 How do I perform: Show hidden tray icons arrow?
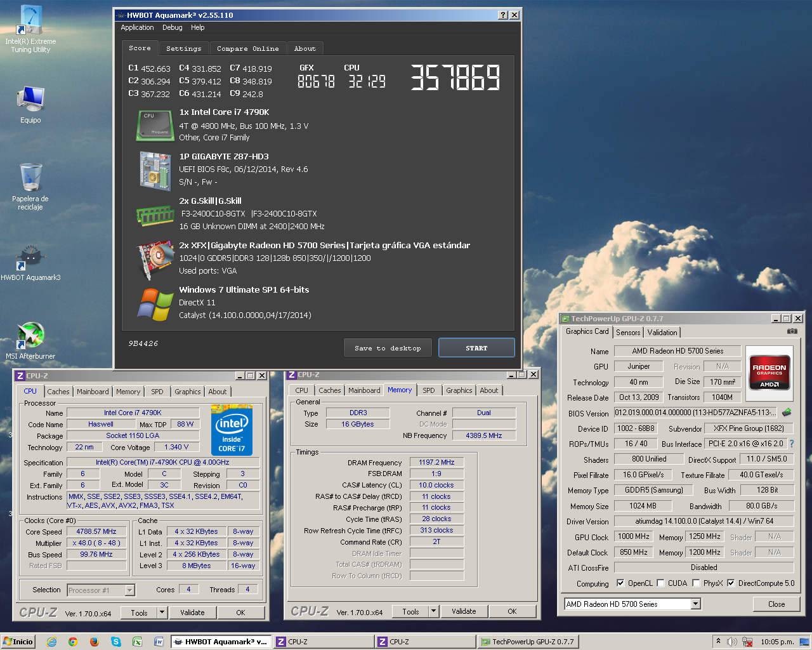(719, 641)
